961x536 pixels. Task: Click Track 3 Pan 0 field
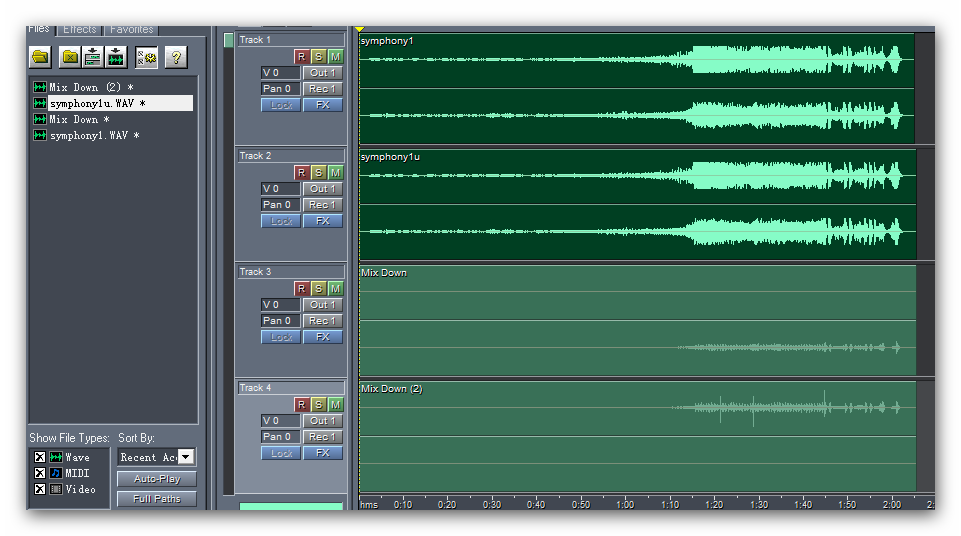tap(281, 321)
